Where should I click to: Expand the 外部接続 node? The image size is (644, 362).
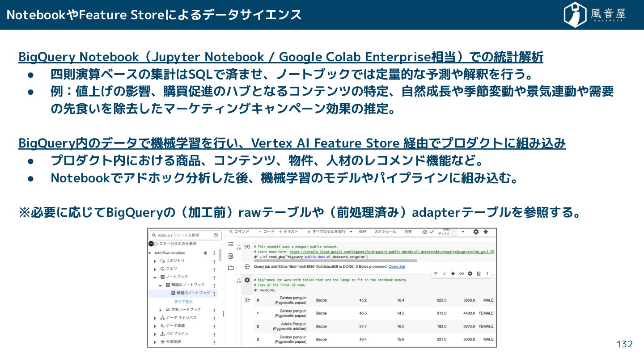(155, 342)
